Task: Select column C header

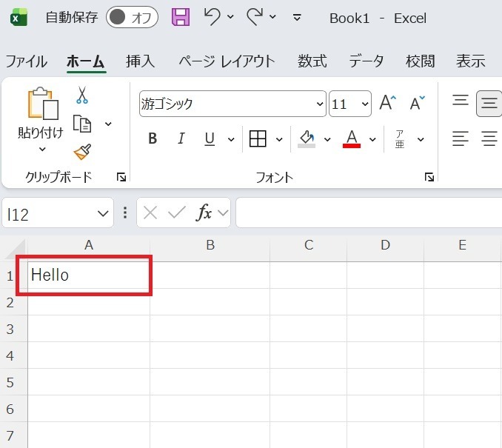Action: pyautogui.click(x=308, y=245)
